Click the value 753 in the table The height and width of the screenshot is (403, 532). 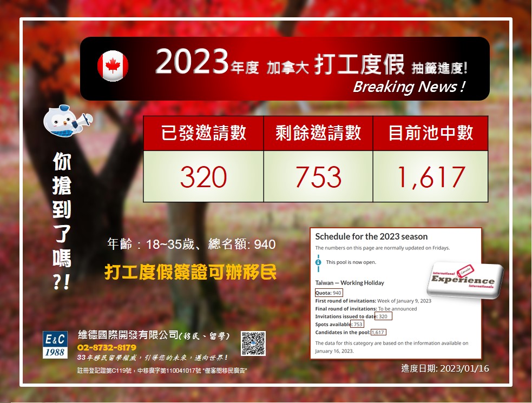tap(318, 177)
